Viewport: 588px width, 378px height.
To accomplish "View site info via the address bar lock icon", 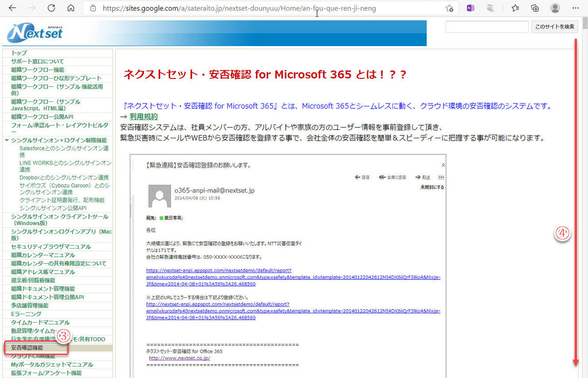I will 94,8.
